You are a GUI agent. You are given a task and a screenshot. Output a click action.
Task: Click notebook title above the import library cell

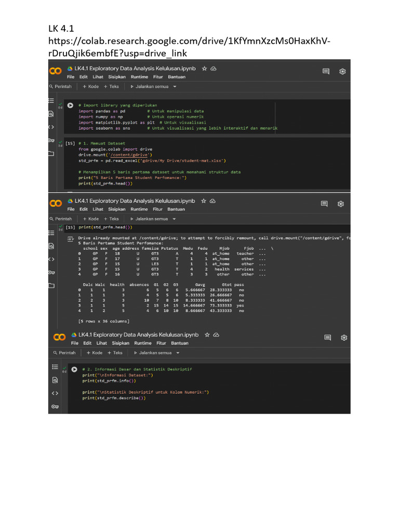pyautogui.click(x=135, y=69)
